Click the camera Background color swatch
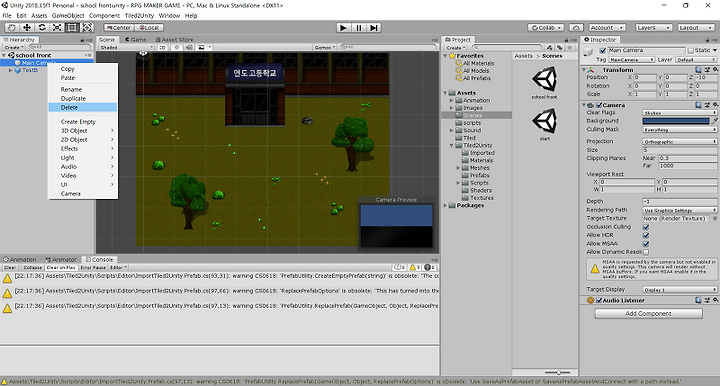This screenshot has height=386, width=720. tap(676, 121)
